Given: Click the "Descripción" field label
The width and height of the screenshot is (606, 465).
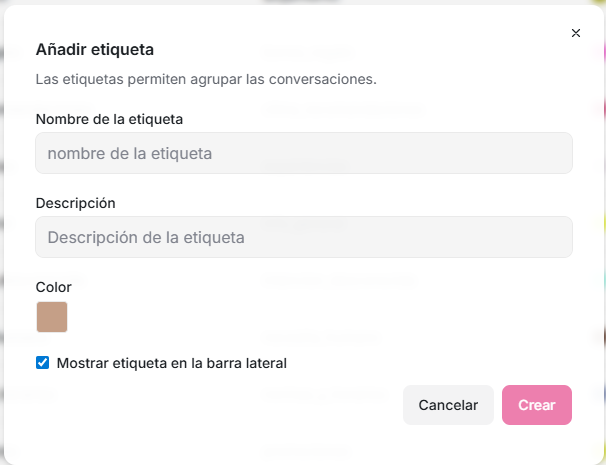Looking at the screenshot, I should click(x=76, y=203).
